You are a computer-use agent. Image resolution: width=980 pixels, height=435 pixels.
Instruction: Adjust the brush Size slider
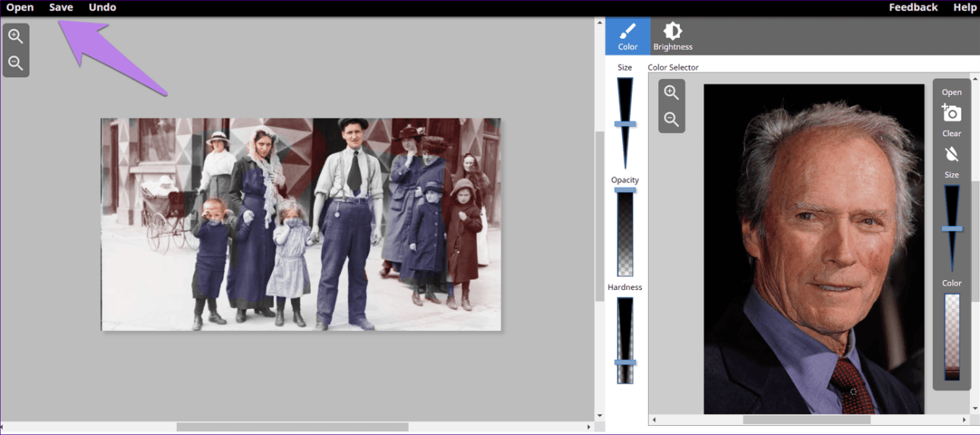[x=625, y=124]
